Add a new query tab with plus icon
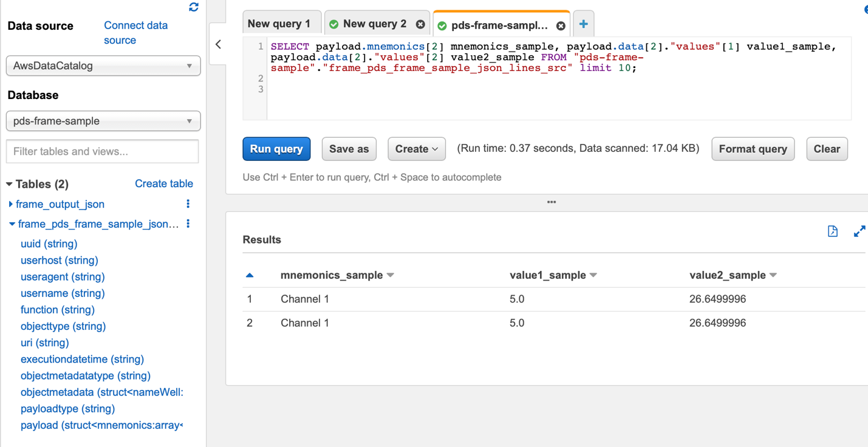Image resolution: width=868 pixels, height=447 pixels. click(x=583, y=24)
